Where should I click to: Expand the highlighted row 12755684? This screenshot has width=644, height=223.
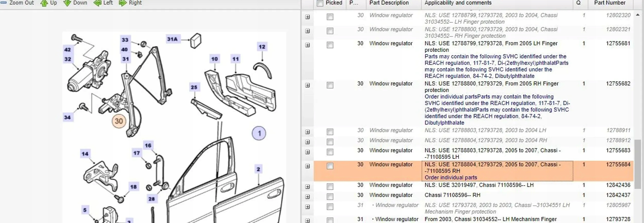pyautogui.click(x=308, y=166)
